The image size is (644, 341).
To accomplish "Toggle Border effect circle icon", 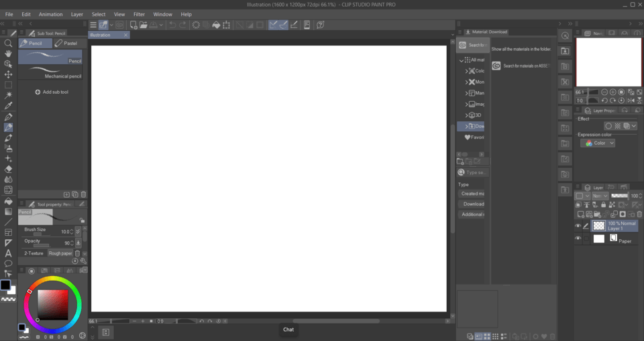I will click(x=608, y=126).
